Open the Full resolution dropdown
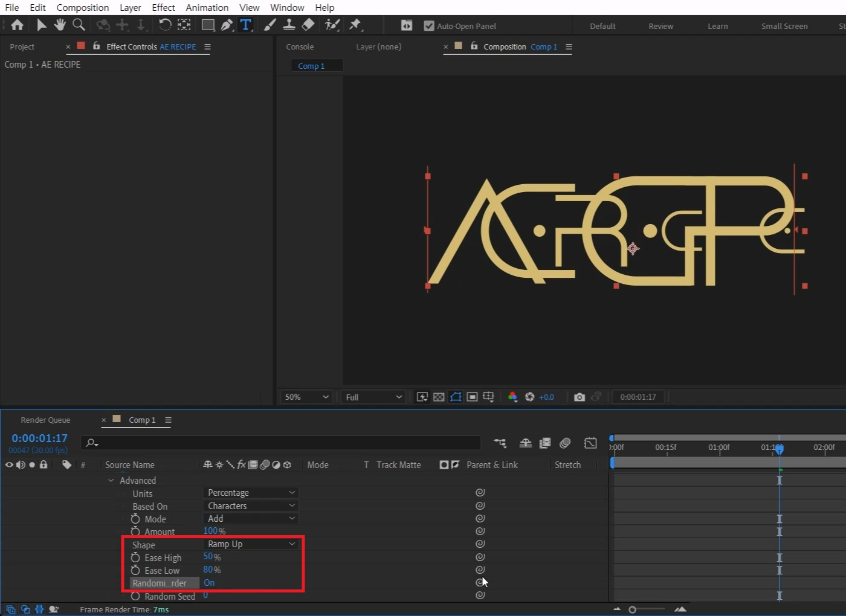 coord(373,397)
